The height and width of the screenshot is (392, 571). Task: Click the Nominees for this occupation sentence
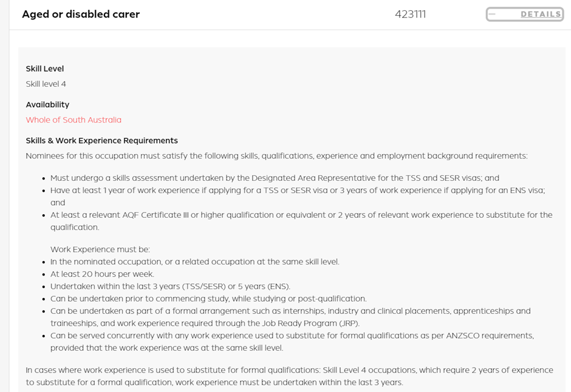point(276,156)
